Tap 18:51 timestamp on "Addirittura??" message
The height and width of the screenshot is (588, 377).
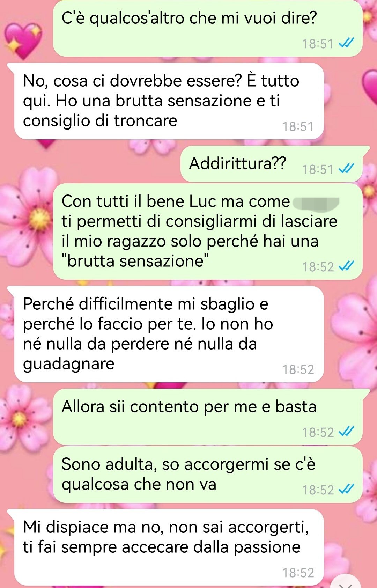click(318, 169)
